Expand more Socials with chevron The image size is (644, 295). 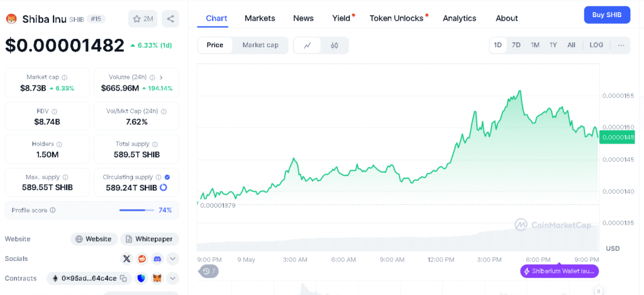tap(172, 259)
